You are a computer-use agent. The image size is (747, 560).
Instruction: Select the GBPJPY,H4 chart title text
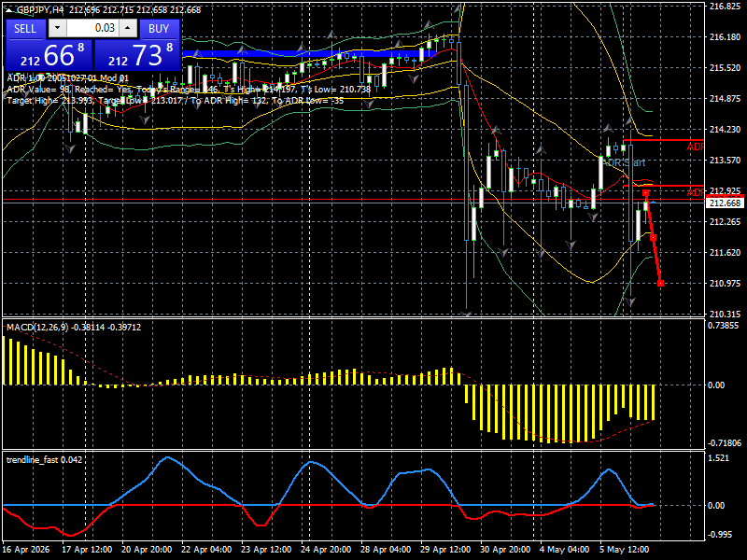pyautogui.click(x=40, y=9)
